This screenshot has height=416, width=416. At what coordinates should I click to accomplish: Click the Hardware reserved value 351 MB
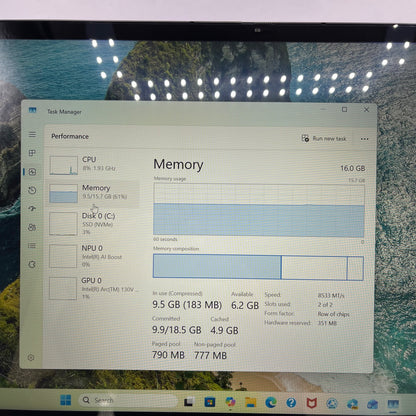point(327,323)
